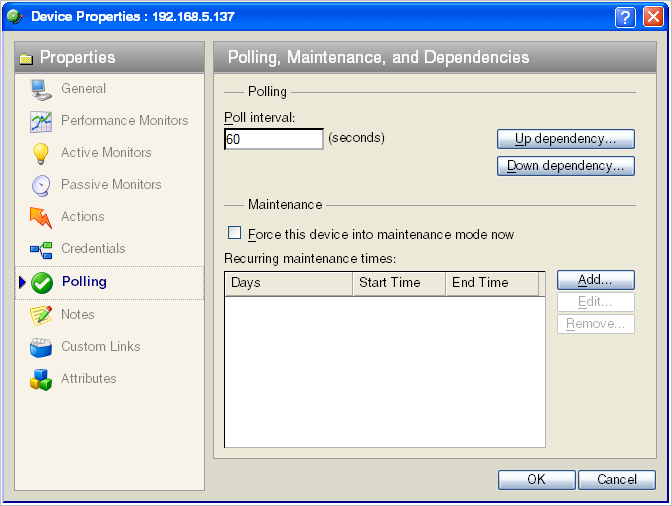Viewport: 672px width, 506px height.
Task: Enable force device into maintenance mode
Action: point(234,233)
